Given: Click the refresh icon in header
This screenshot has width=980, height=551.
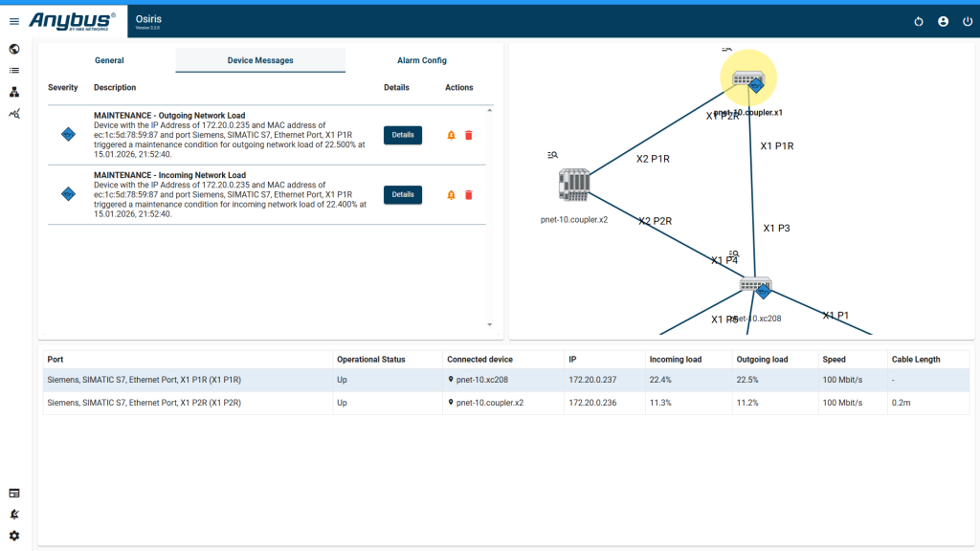Looking at the screenshot, I should click(x=918, y=21).
